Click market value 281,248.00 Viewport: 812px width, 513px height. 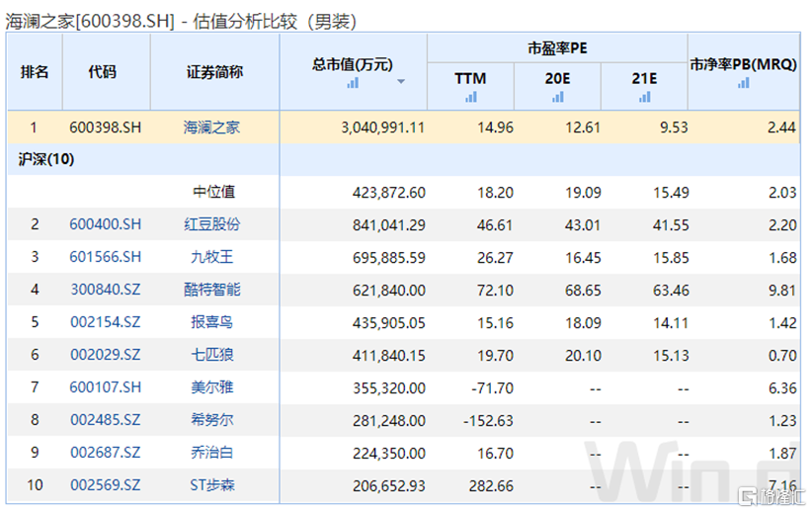click(389, 421)
